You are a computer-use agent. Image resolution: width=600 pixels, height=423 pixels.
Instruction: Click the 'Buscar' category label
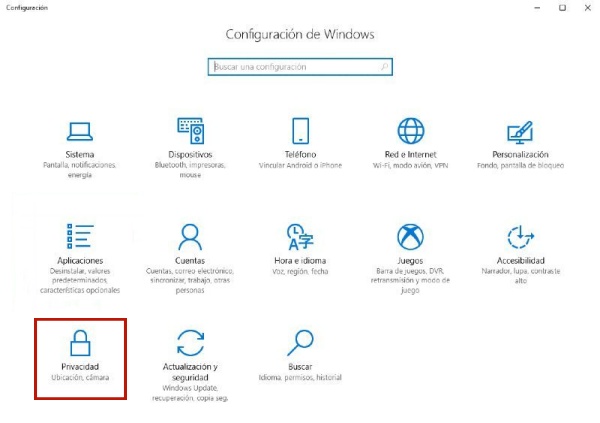300,367
